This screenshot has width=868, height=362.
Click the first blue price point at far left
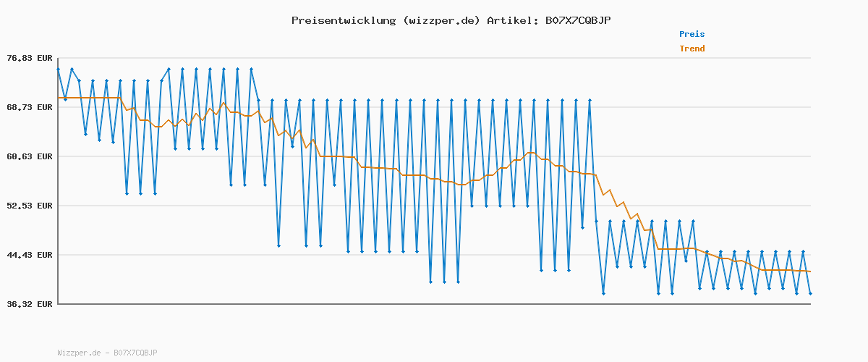point(58,69)
